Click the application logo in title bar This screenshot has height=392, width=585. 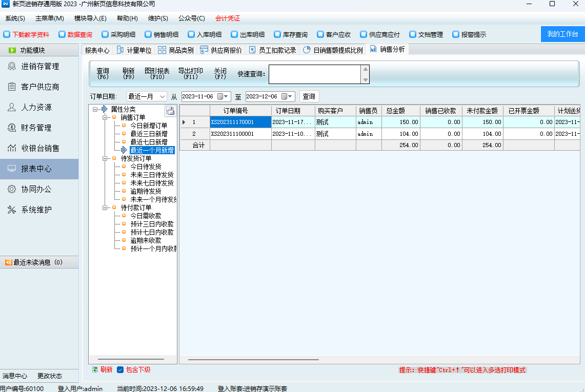click(x=6, y=4)
